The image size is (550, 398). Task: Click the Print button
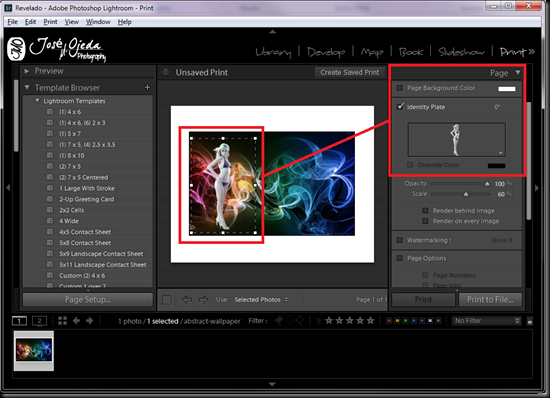click(423, 300)
